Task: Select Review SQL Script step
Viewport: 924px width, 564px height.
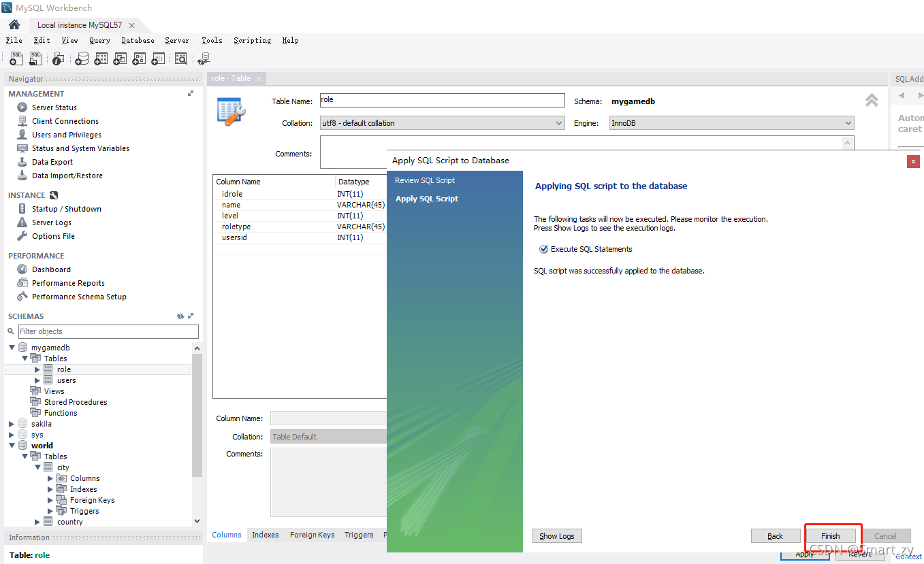Action: [425, 180]
